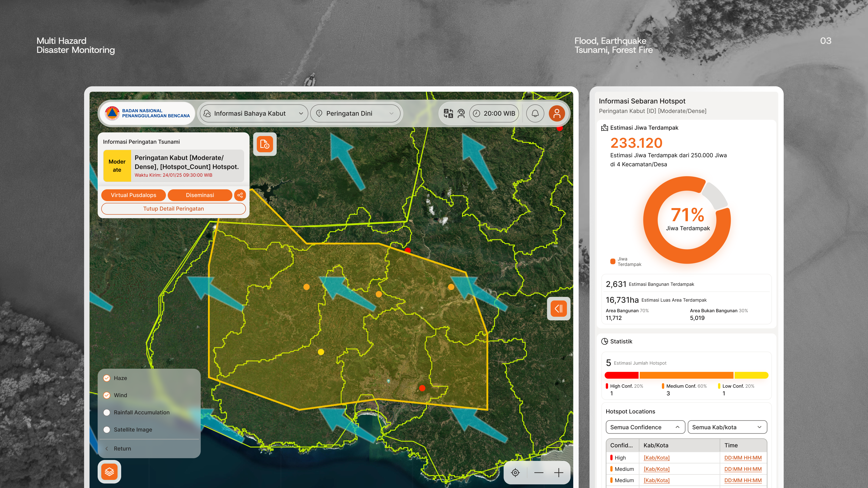Open the user profile avatar icon
Image resolution: width=868 pixels, height=488 pixels.
click(557, 113)
